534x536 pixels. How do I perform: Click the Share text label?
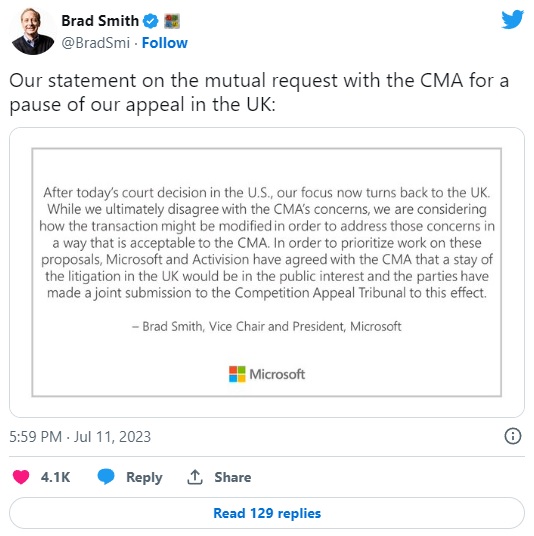coord(233,477)
